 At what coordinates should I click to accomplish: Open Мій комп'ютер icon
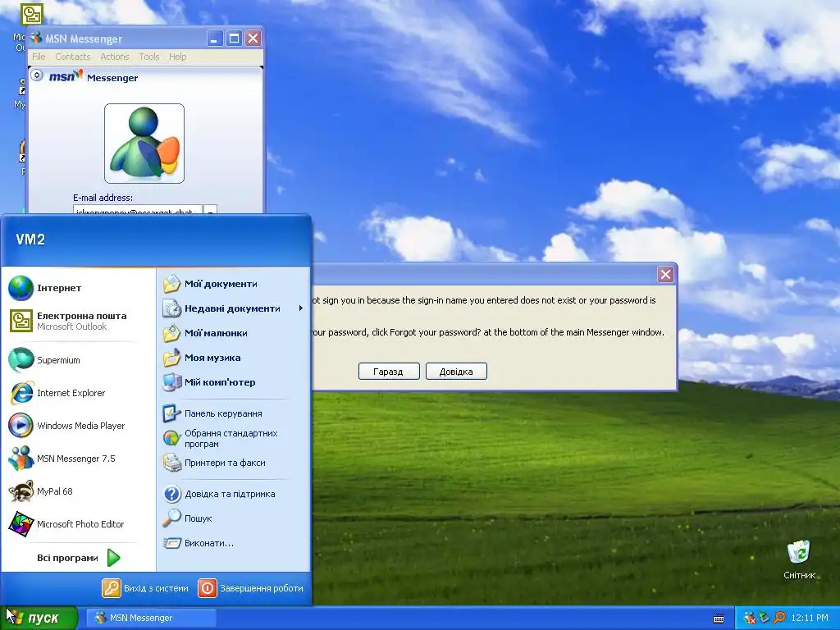click(172, 382)
